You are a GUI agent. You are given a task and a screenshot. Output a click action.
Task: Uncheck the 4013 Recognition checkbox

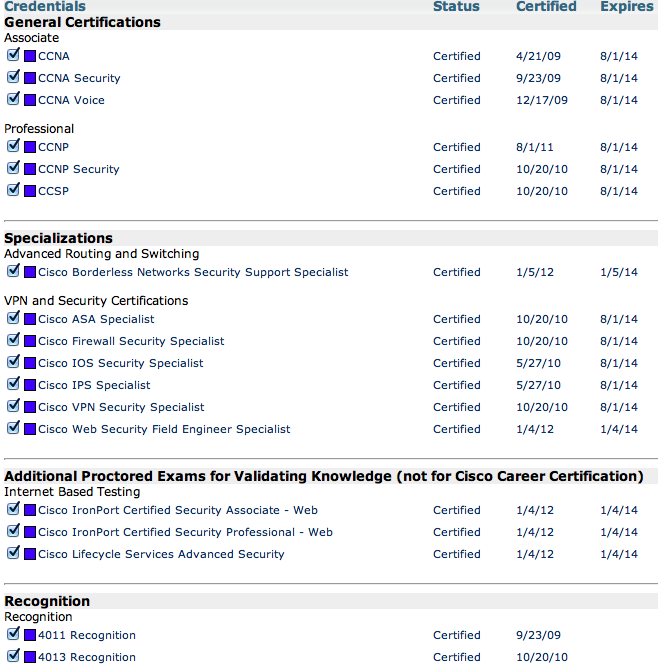pos(13,656)
